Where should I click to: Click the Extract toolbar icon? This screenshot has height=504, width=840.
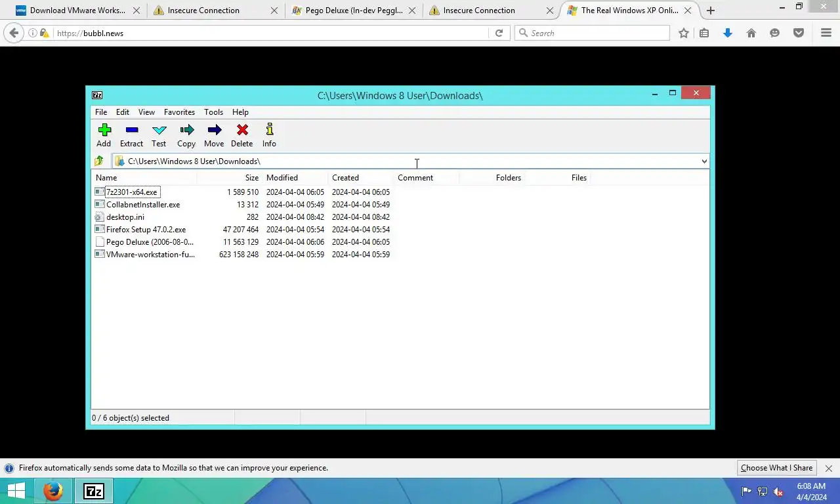pos(131,130)
